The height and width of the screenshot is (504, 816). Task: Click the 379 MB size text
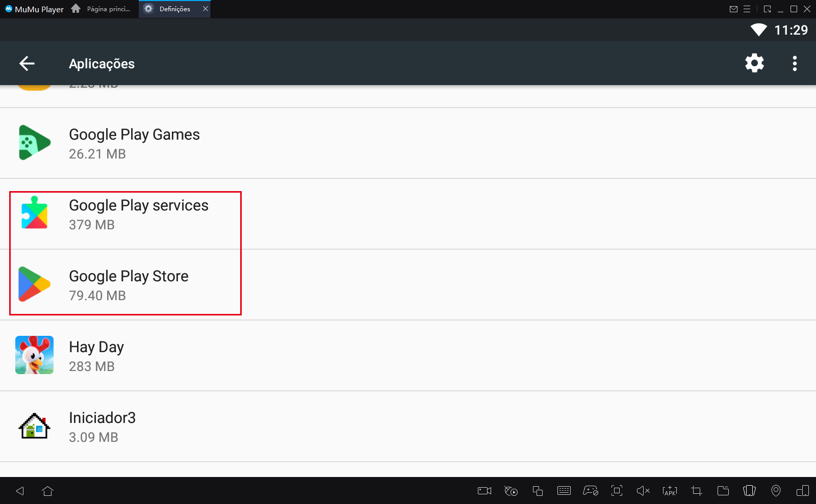(x=92, y=225)
